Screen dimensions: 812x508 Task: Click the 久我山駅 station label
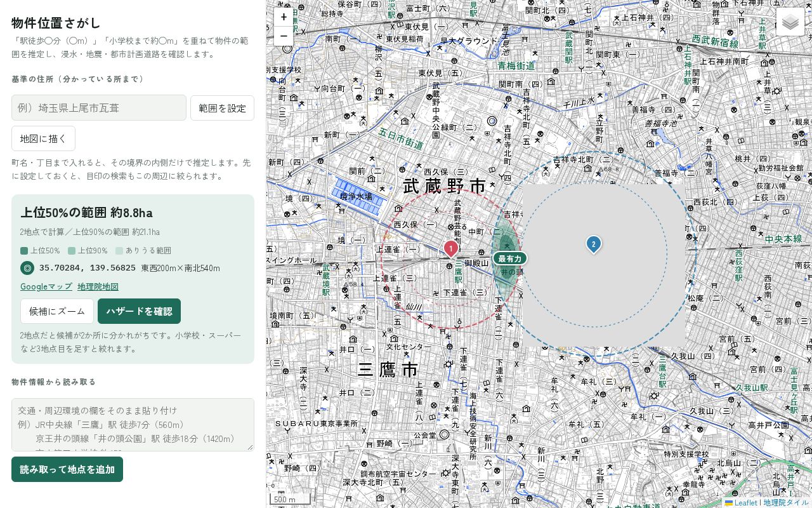752,387
